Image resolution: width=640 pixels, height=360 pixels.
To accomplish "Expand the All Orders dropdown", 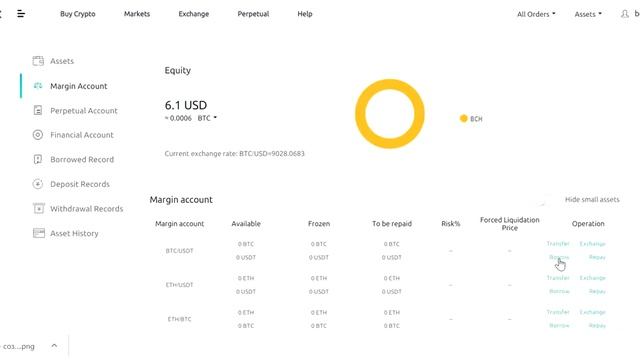I will tap(536, 14).
